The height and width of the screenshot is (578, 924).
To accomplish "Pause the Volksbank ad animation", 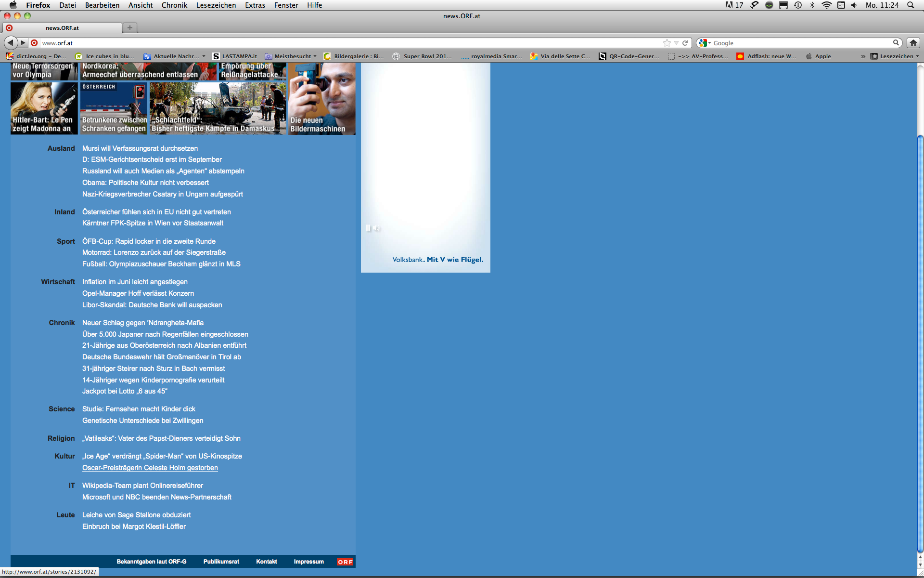I will (368, 228).
